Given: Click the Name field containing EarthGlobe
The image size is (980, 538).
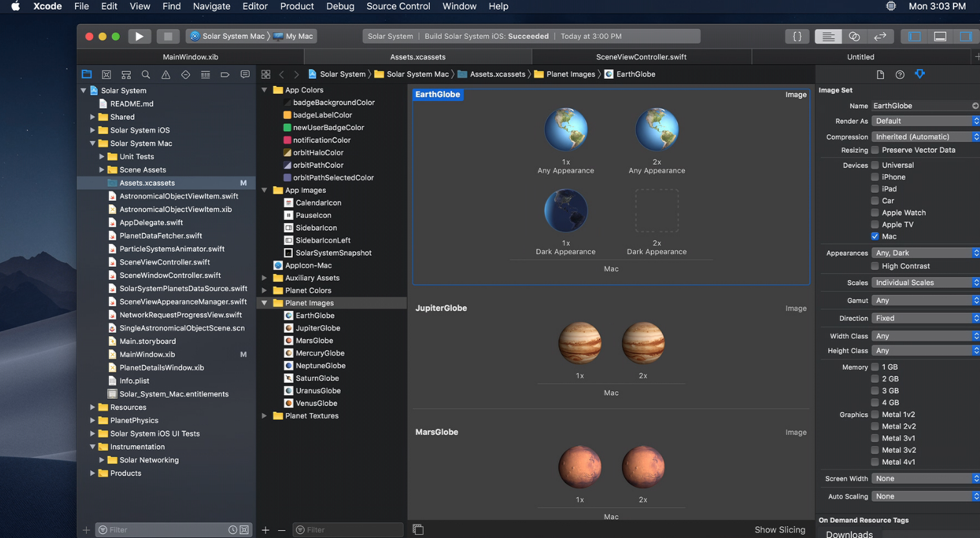Looking at the screenshot, I should point(925,106).
